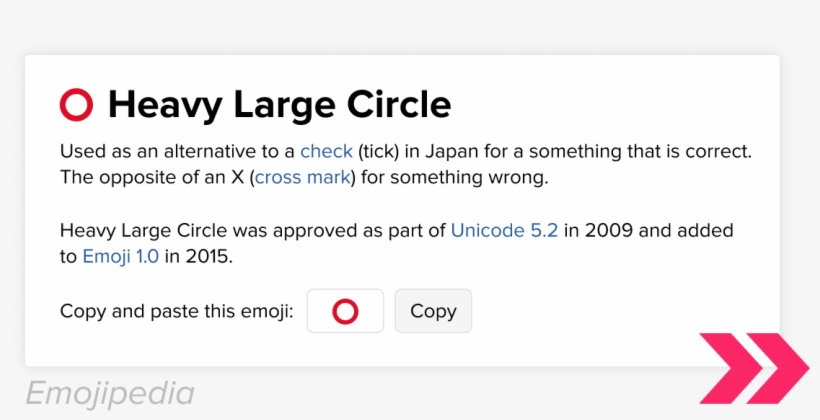Screen dimensions: 820x420
Task: Open the Unicode 5.2 link
Action: tap(504, 231)
